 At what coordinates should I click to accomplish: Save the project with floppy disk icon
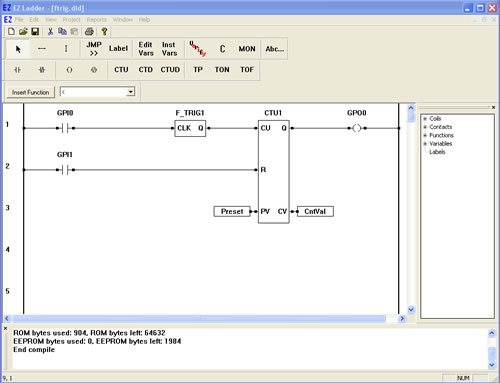pyautogui.click(x=35, y=31)
